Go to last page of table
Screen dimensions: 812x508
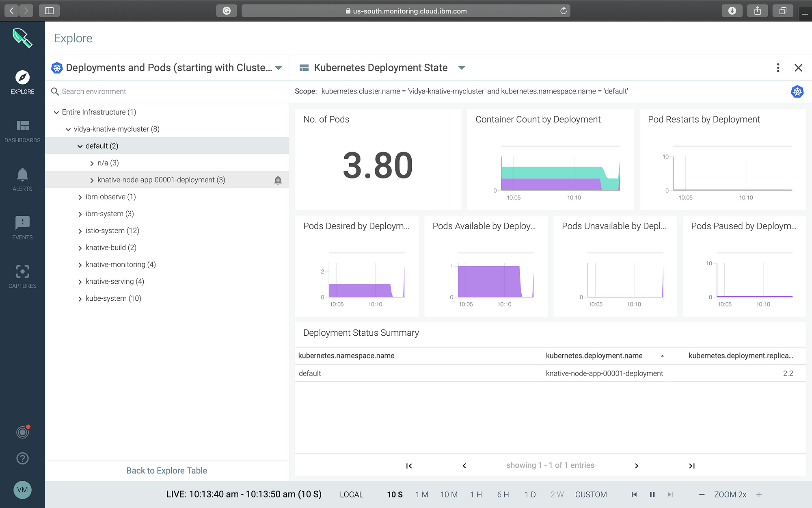692,466
